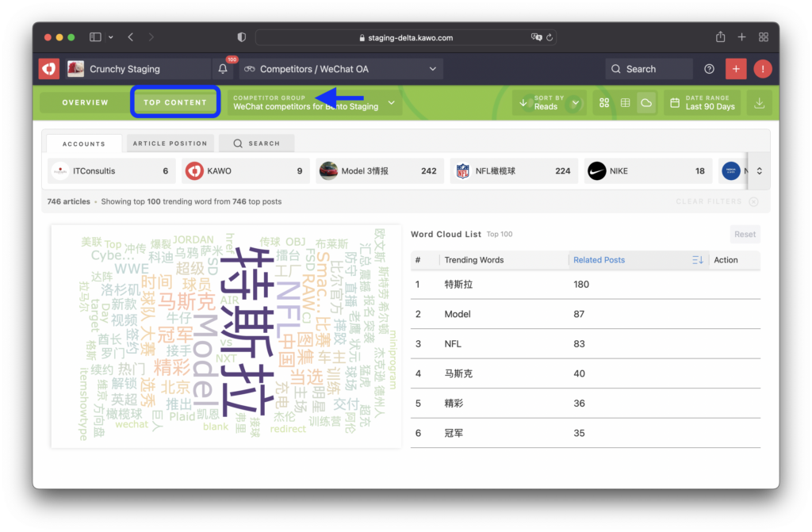Screen dimensions: 812x532
Task: Click the 精彩 row in word list
Action: (x=585, y=404)
